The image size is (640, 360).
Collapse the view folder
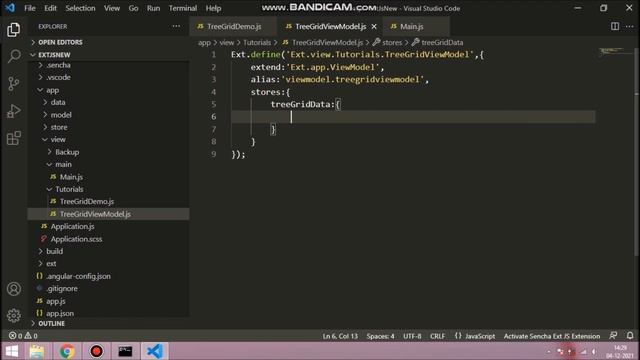(x=58, y=139)
